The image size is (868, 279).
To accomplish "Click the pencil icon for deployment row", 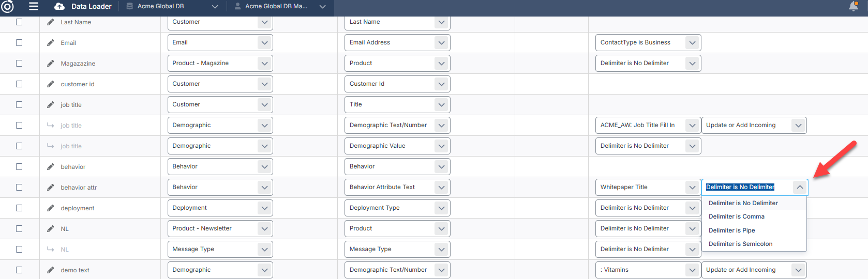I will coord(50,208).
